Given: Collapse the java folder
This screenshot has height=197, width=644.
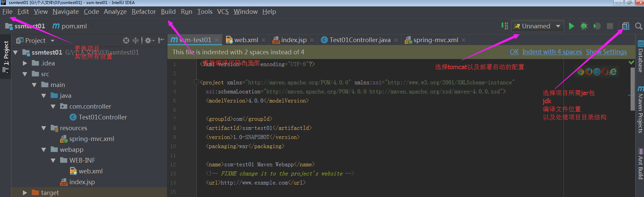Looking at the screenshot, I should pyautogui.click(x=43, y=96).
